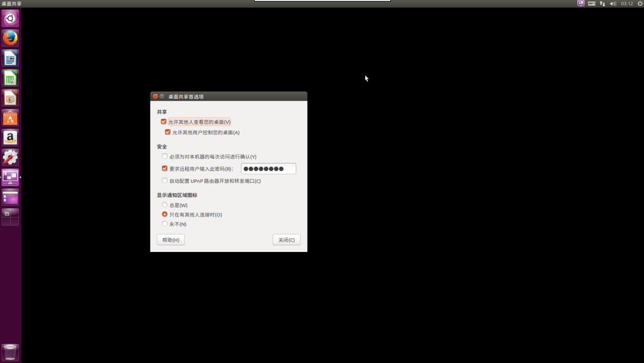This screenshot has height=363, width=644.
Task: Open the keyboard input indicator
Action: tap(592, 4)
